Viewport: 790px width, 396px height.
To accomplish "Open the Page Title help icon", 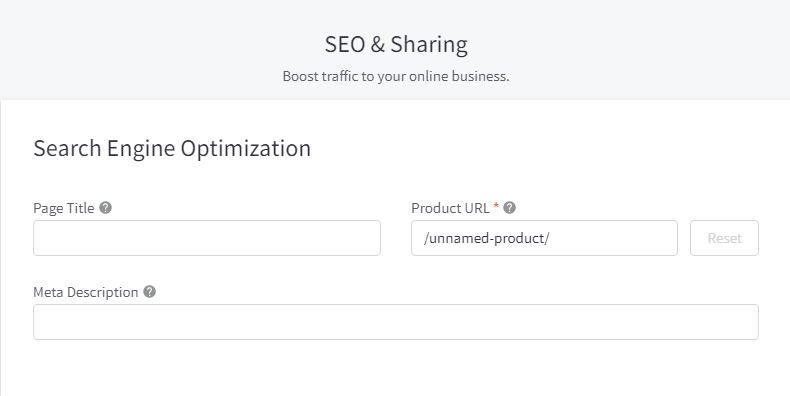I will (x=105, y=208).
